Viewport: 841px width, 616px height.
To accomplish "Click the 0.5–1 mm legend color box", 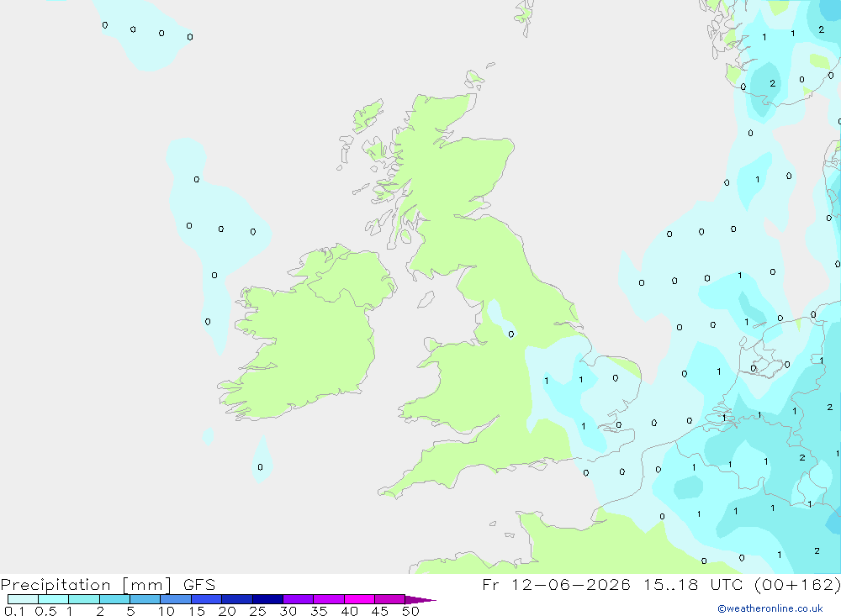I will pos(53,599).
